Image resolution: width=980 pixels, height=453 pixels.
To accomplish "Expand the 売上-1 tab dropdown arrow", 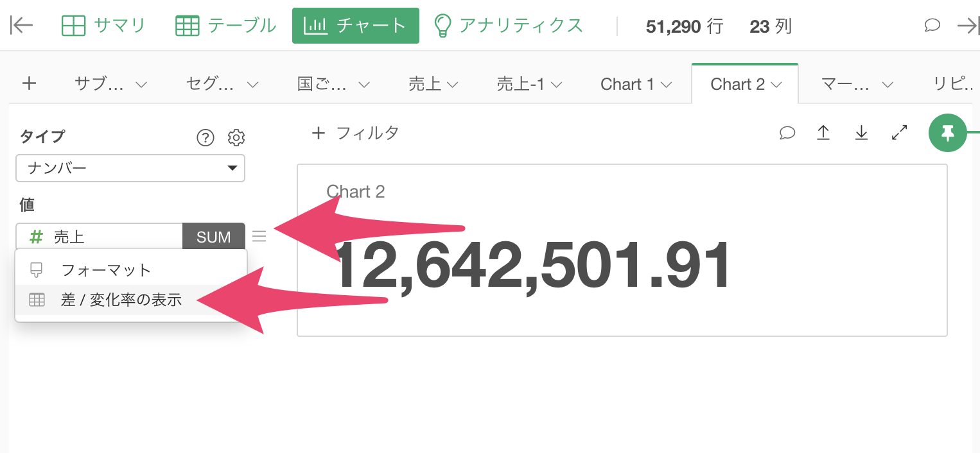I will (x=557, y=85).
